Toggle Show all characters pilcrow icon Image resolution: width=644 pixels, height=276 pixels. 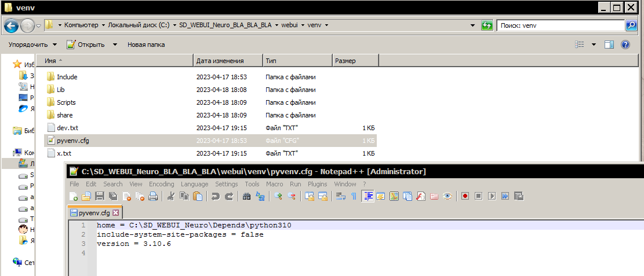point(354,196)
